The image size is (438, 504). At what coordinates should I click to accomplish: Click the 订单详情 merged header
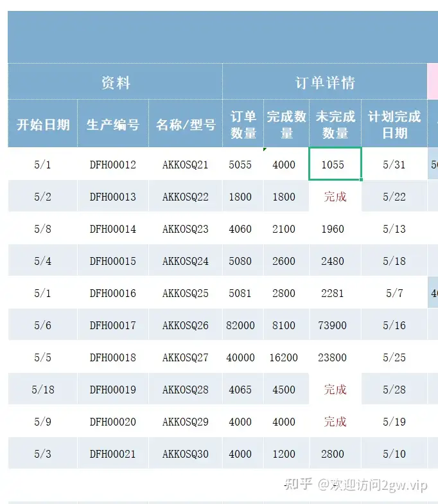click(x=325, y=82)
